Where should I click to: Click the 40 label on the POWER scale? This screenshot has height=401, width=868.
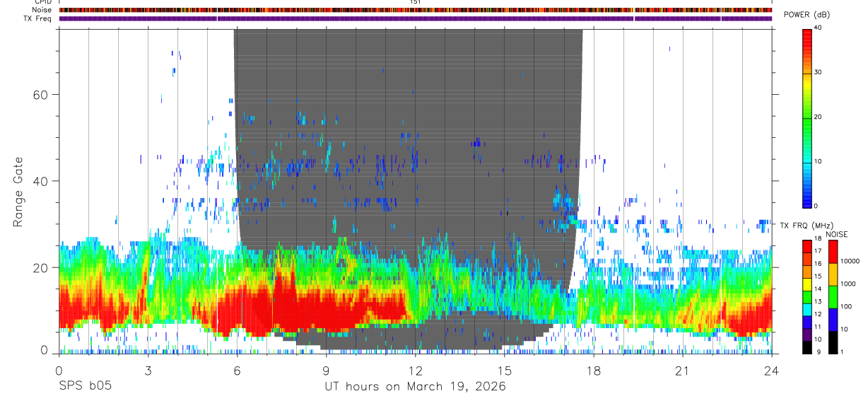(x=818, y=28)
